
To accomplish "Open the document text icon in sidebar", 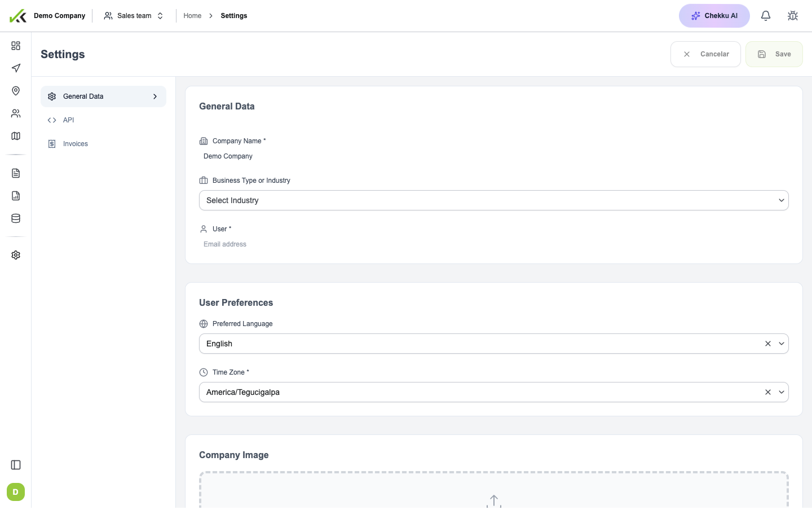I will pos(16,173).
